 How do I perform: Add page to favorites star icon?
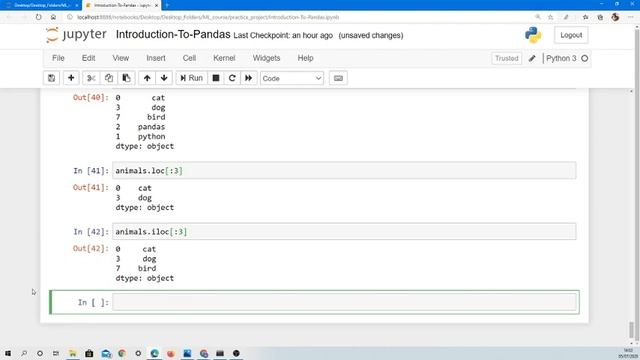[551, 17]
